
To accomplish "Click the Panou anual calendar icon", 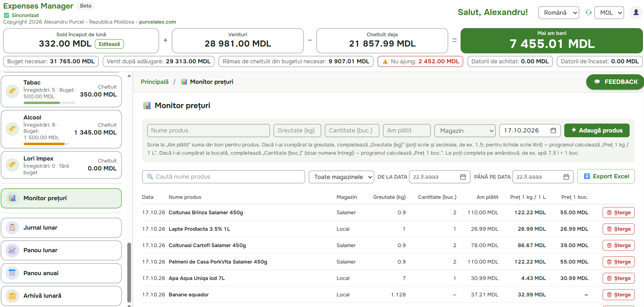I will [12, 273].
